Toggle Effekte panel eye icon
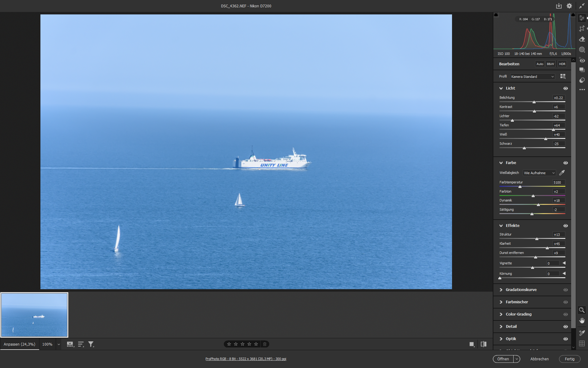The height and width of the screenshot is (368, 588). (x=566, y=226)
